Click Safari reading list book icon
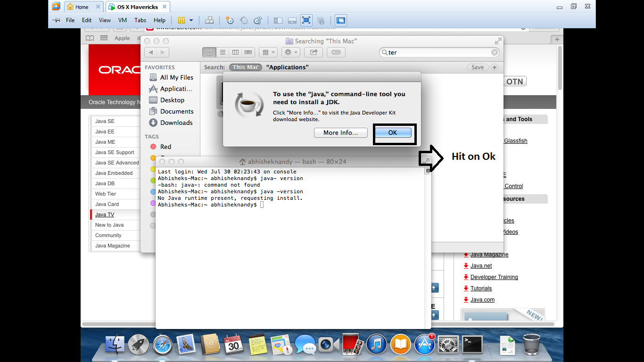644x362 pixels. (90, 38)
